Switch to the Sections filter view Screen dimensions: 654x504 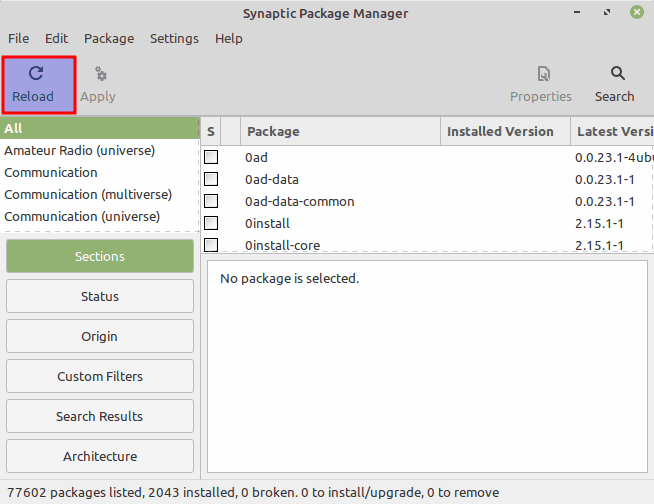(100, 256)
